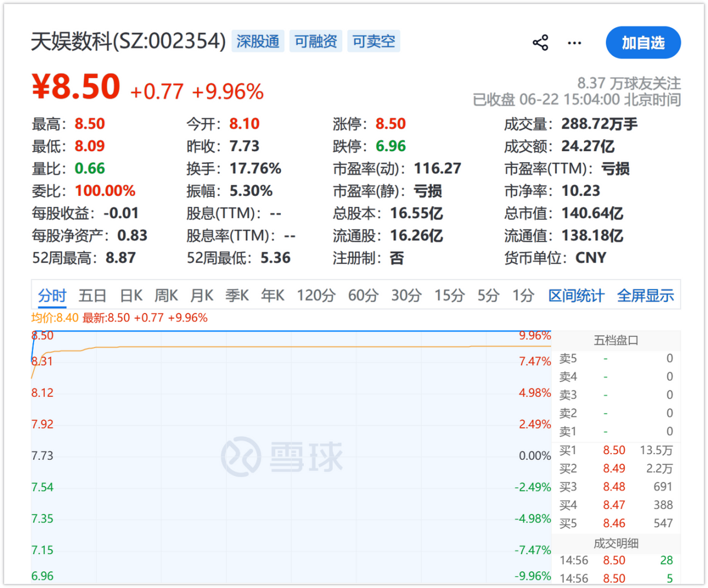Switch to the 1分 chart tab
This screenshot has width=708, height=588.
[x=523, y=295]
